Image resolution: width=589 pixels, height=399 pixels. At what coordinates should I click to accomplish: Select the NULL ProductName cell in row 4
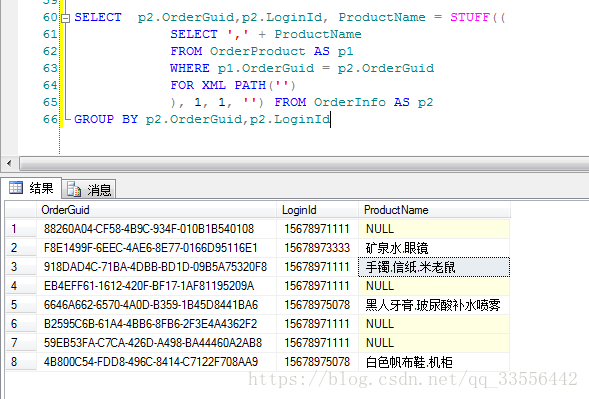434,286
